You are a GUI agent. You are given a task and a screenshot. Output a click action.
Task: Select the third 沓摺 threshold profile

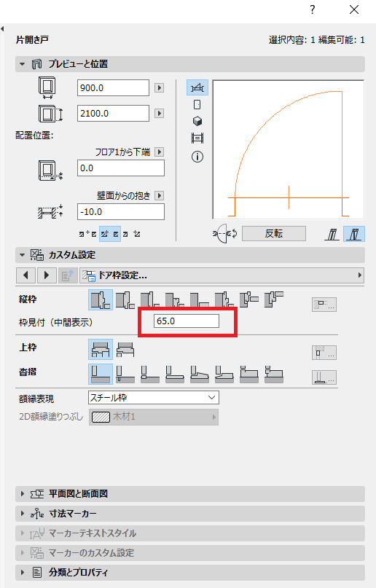coord(149,374)
